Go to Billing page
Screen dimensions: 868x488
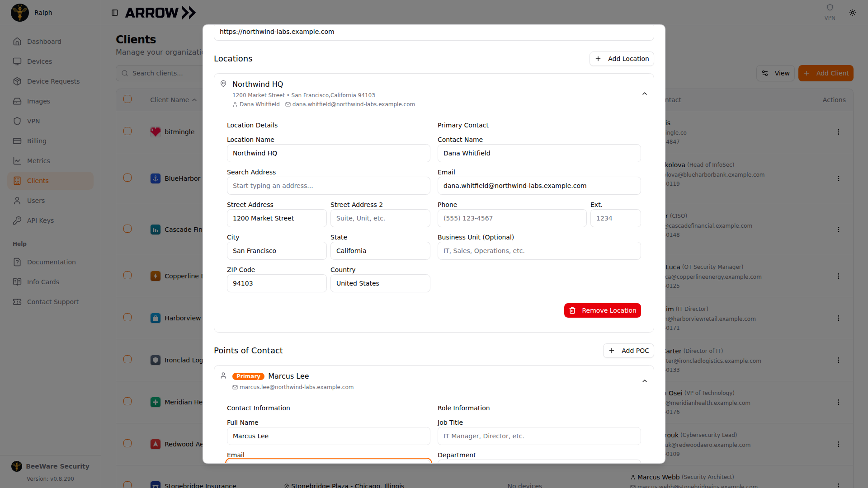pos(50,141)
